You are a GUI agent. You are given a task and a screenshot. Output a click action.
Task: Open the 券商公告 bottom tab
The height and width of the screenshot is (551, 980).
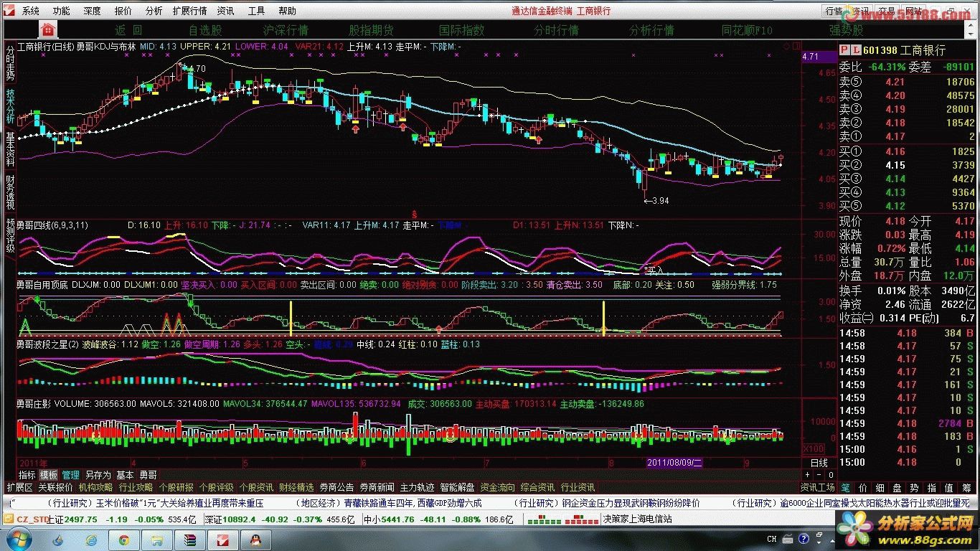pos(336,487)
